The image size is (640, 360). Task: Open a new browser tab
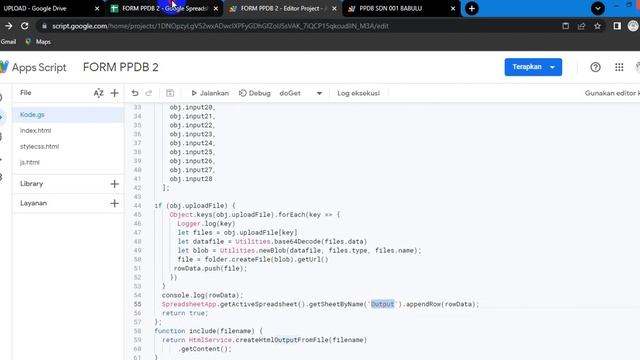click(x=471, y=8)
